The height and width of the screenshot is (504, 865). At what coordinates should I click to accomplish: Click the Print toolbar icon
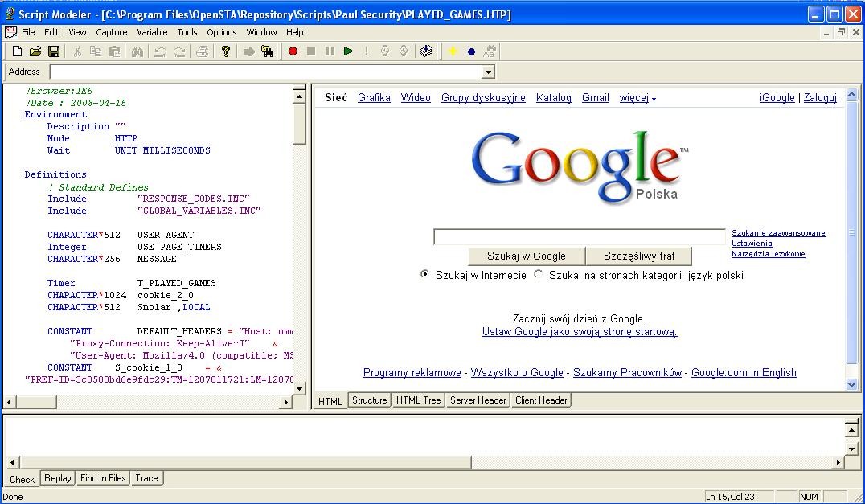202,51
